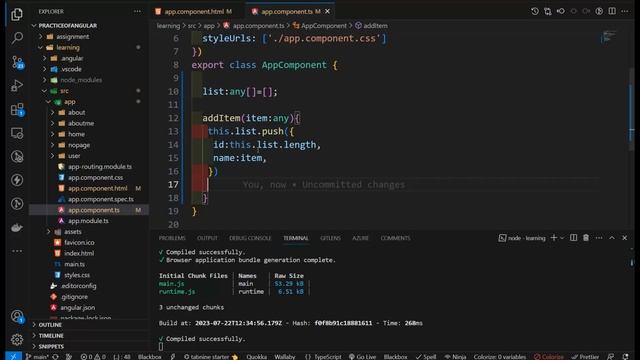This screenshot has height=360, width=640.
Task: Click tabnine starter in status bar
Action: point(210,357)
